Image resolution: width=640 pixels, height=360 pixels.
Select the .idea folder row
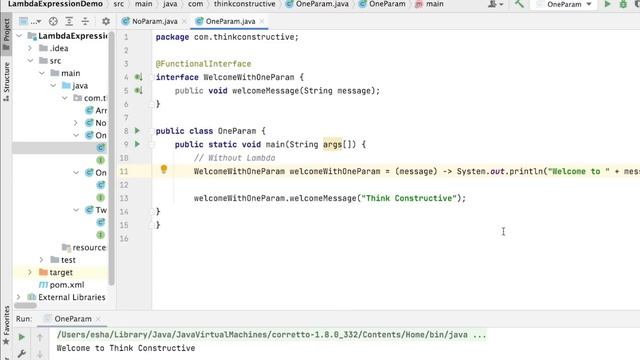(54, 48)
